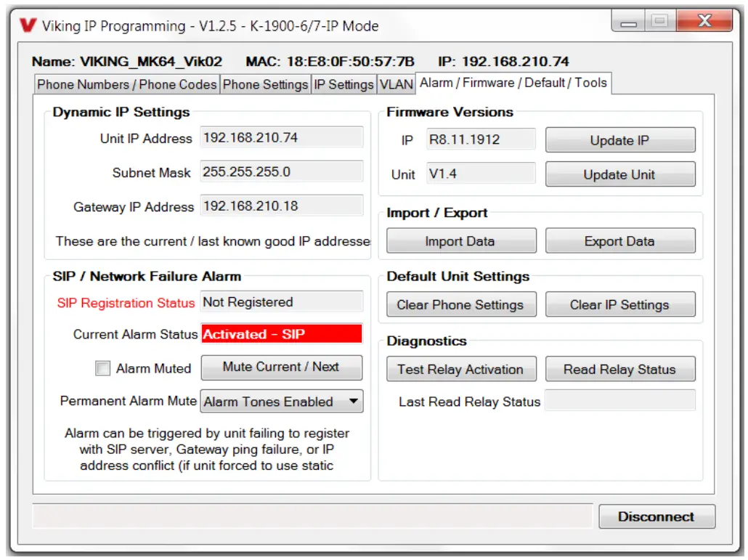This screenshot has width=748, height=560.
Task: Click the Permanent Alarm Mute label
Action: pyautogui.click(x=129, y=401)
